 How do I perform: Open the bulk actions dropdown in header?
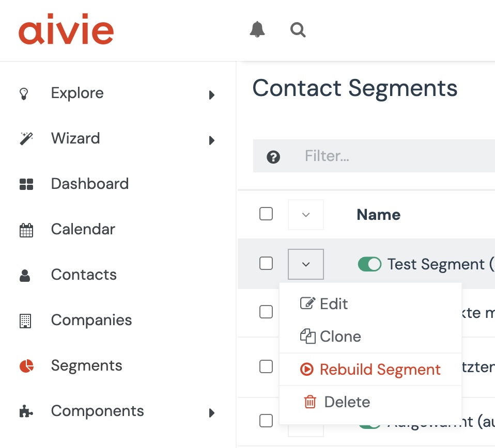tap(306, 215)
